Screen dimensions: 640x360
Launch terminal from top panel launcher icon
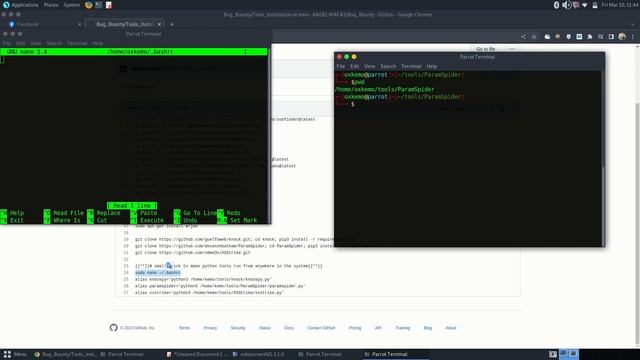[99, 5]
